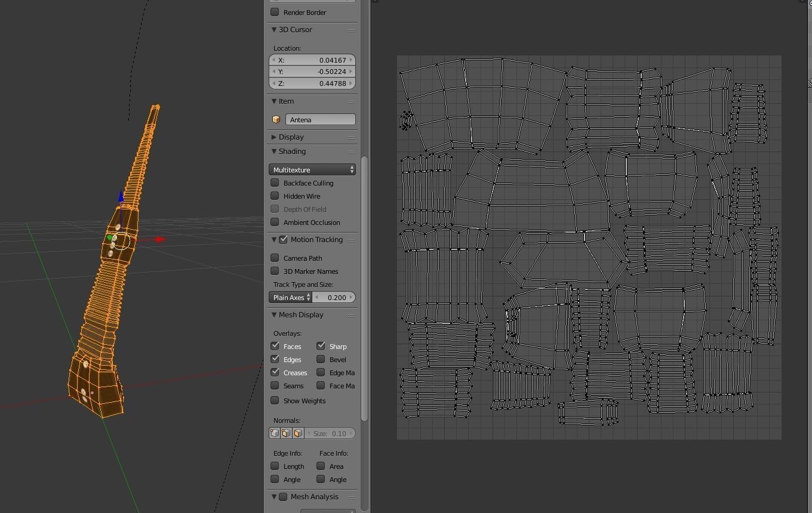Click the 'Overlays:' label

click(287, 333)
